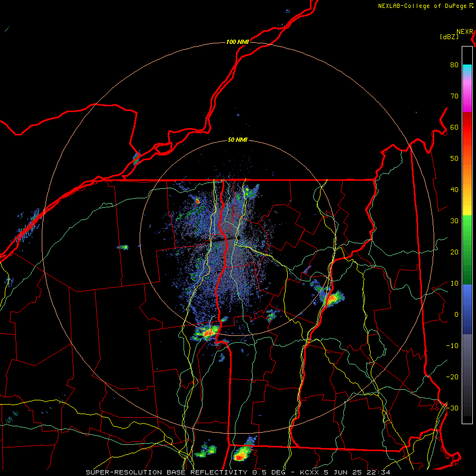Screen dimensions: 476x476
Task: Click the -20 value on the dBZ scale
Action: (452, 377)
